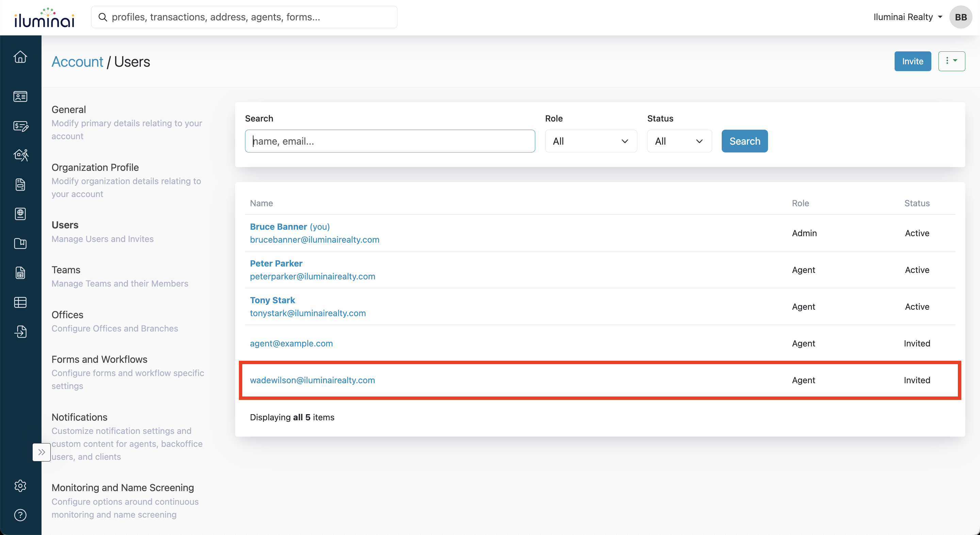The width and height of the screenshot is (980, 535).
Task: Open Organization Profile settings section
Action: click(x=95, y=167)
